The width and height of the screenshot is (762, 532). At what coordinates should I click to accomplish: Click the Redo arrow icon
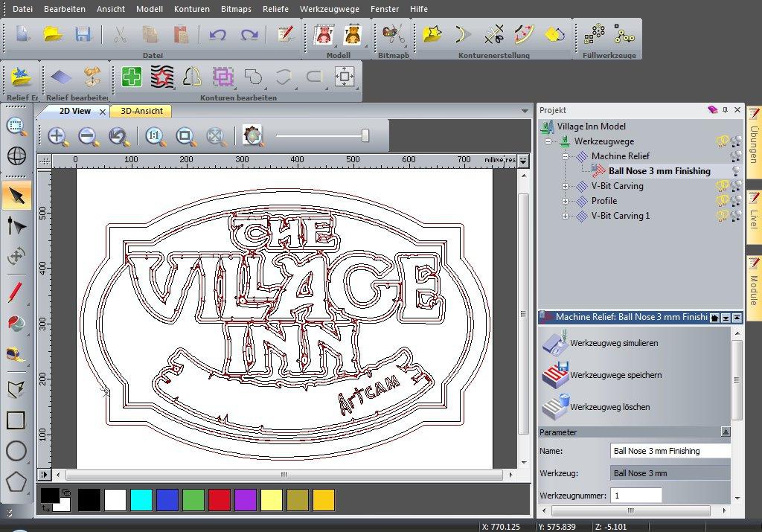249,34
